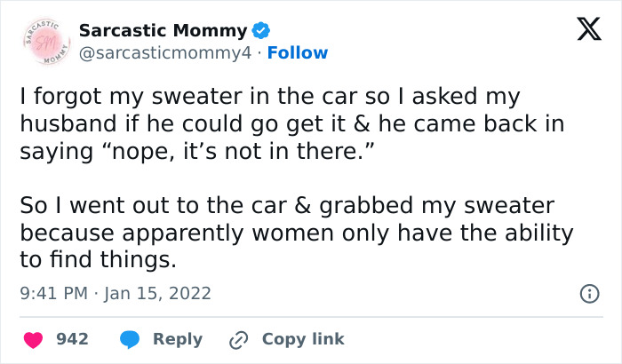The image size is (622, 364).
Task: Click the Sarcastic Mommy display name
Action: 160,31
